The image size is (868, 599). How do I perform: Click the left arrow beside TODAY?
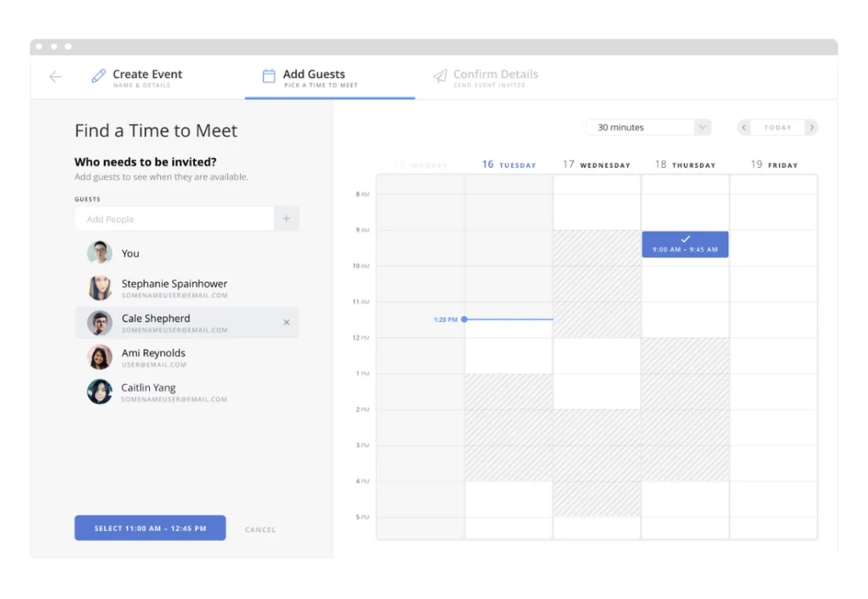[x=743, y=127]
